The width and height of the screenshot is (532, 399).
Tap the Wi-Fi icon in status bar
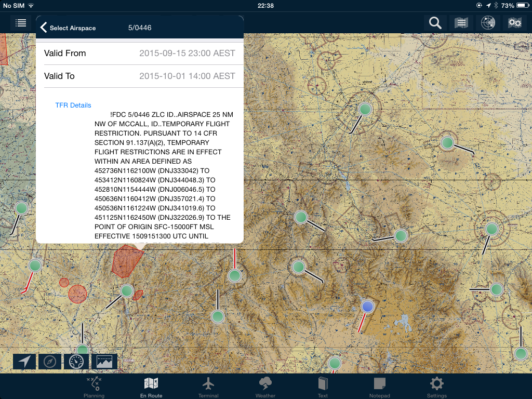coord(31,5)
